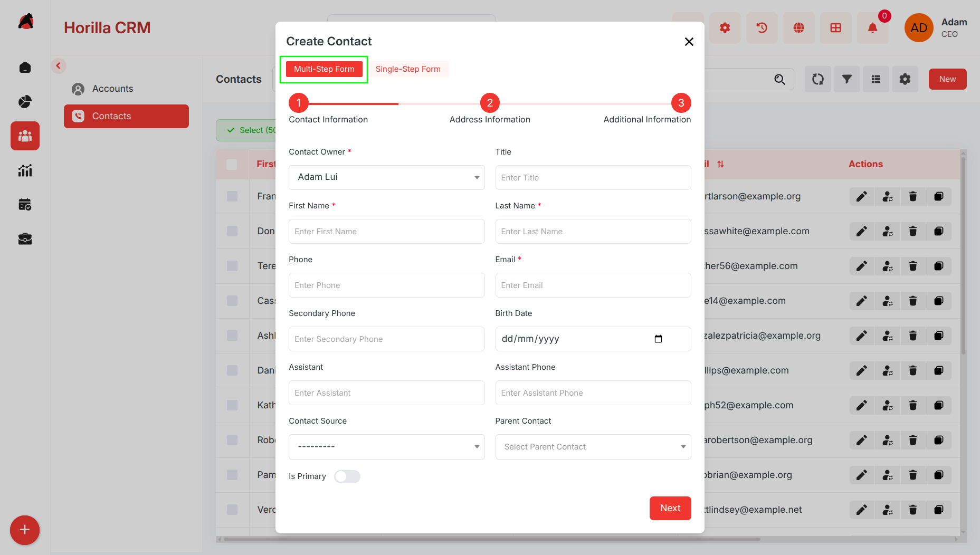Go to step 3 Additional Information

[x=681, y=103]
